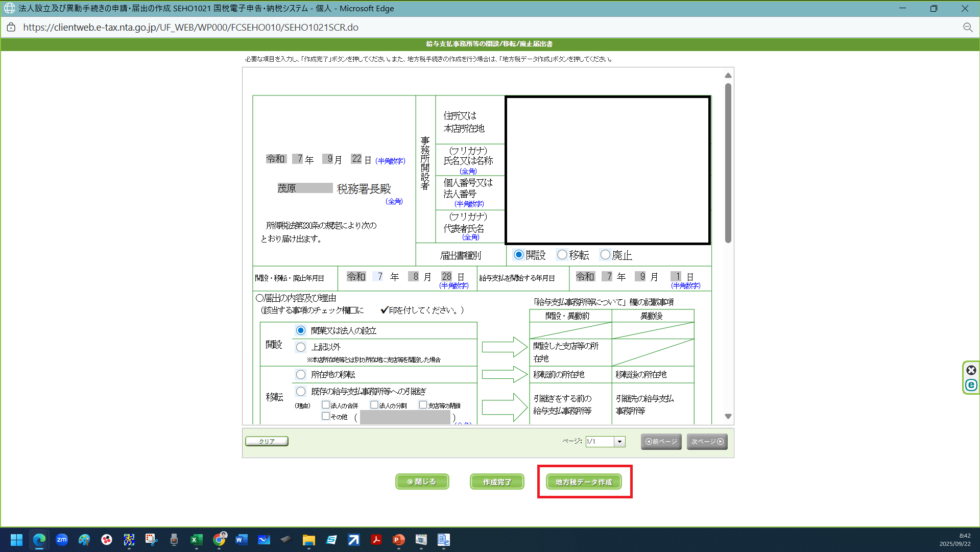The width and height of the screenshot is (980, 552).
Task: Click the ESET 'e' icon in side widget
Action: pyautogui.click(x=971, y=386)
